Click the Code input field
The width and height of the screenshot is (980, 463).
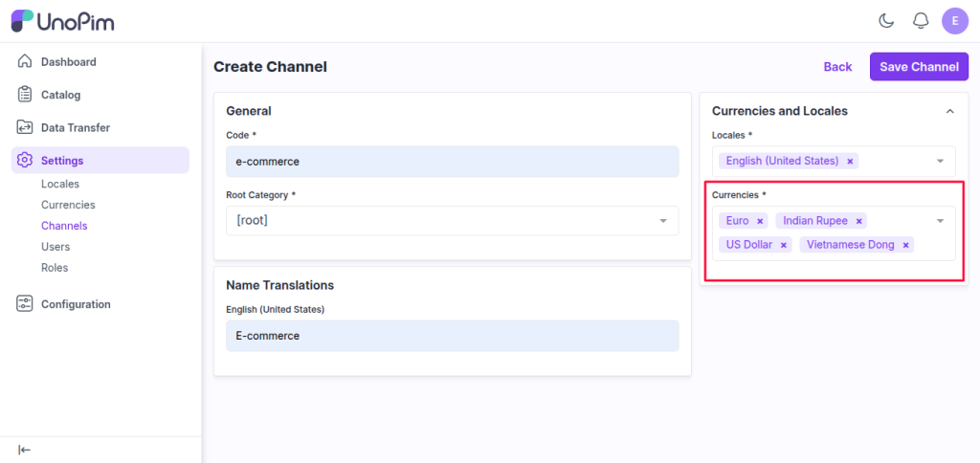(452, 162)
